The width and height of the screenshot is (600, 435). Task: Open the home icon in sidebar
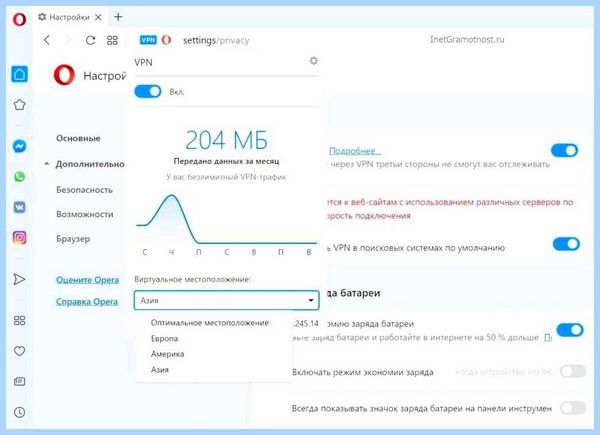20,74
